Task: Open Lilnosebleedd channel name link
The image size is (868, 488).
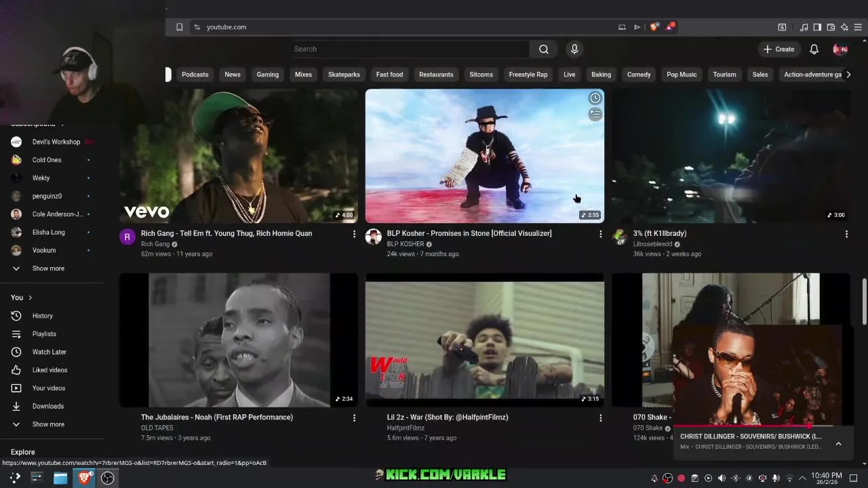Action: (x=653, y=244)
